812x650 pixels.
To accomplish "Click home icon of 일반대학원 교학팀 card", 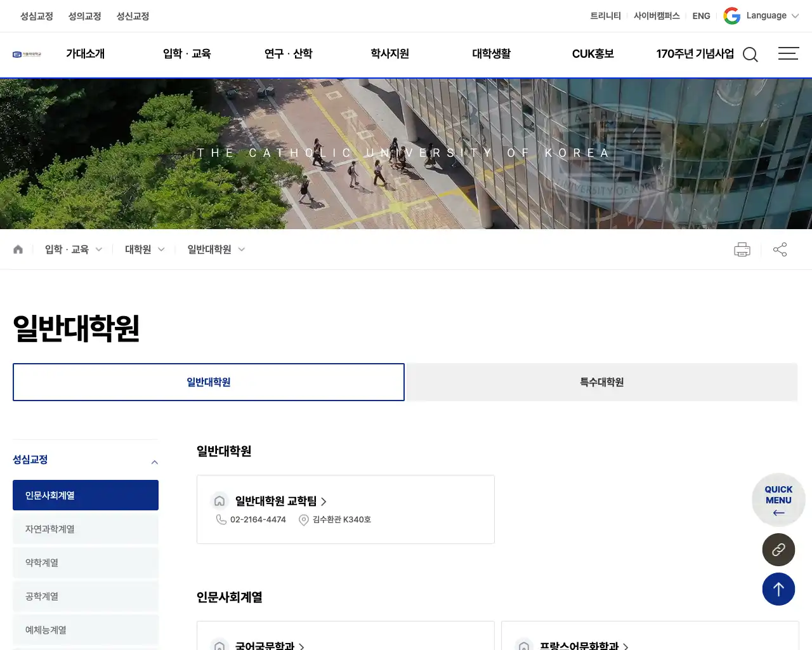I will [x=219, y=501].
